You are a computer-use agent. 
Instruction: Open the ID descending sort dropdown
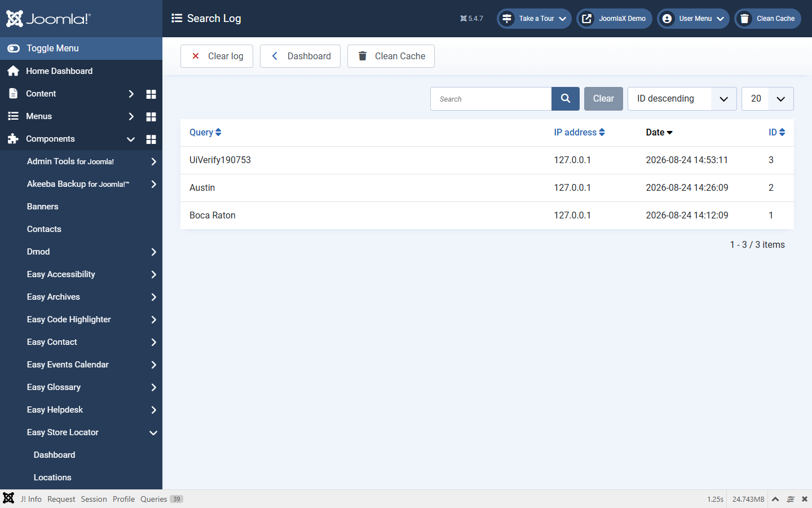click(x=682, y=99)
